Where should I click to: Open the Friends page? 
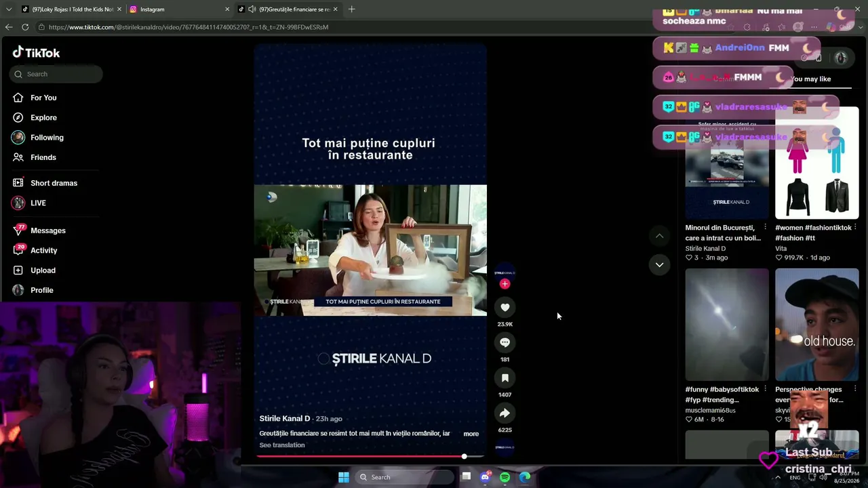click(43, 157)
